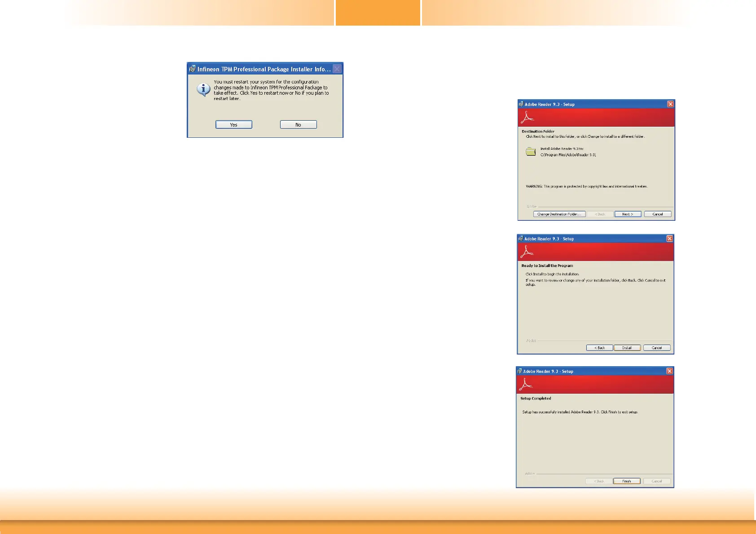Close the Infineon TPM Professional Package Installer dialog
This screenshot has width=756, height=534.
pyautogui.click(x=337, y=69)
